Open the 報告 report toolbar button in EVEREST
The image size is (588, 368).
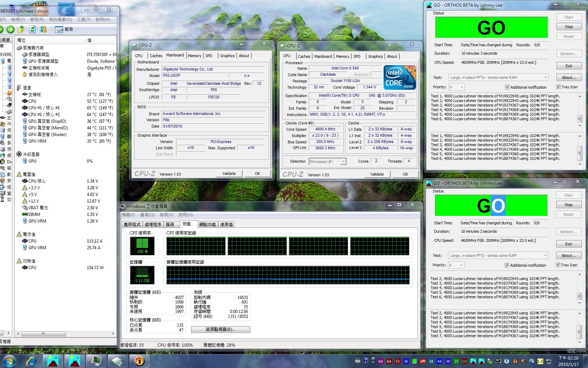pos(64,29)
